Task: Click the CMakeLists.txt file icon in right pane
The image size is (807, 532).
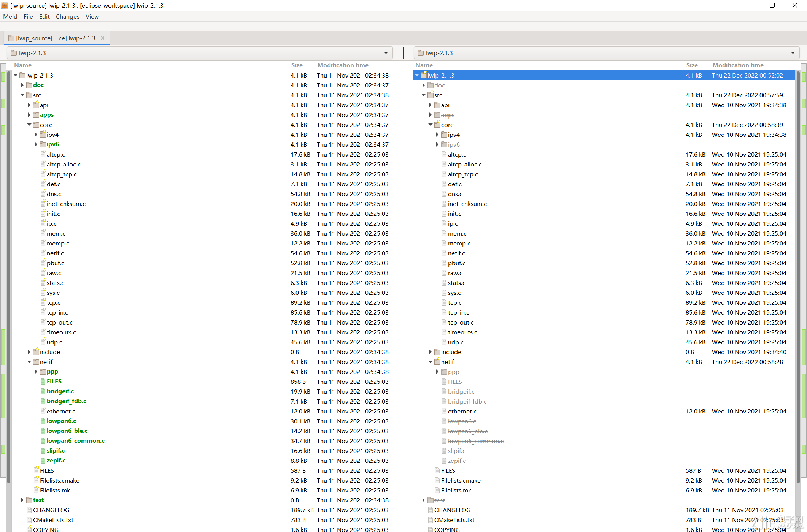Action: tap(431, 520)
